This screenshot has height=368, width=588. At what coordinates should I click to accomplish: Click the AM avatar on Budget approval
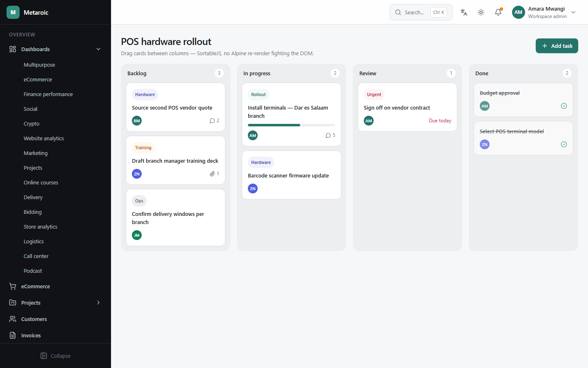tap(485, 106)
